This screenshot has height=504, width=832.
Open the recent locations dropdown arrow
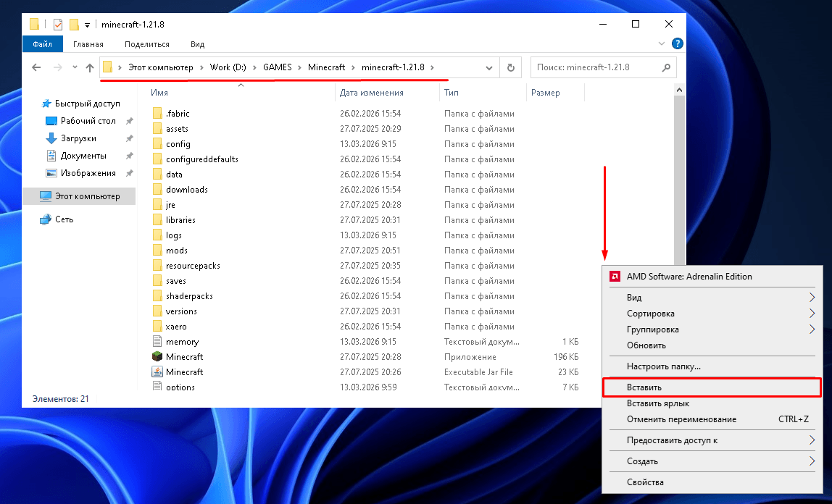click(x=74, y=67)
